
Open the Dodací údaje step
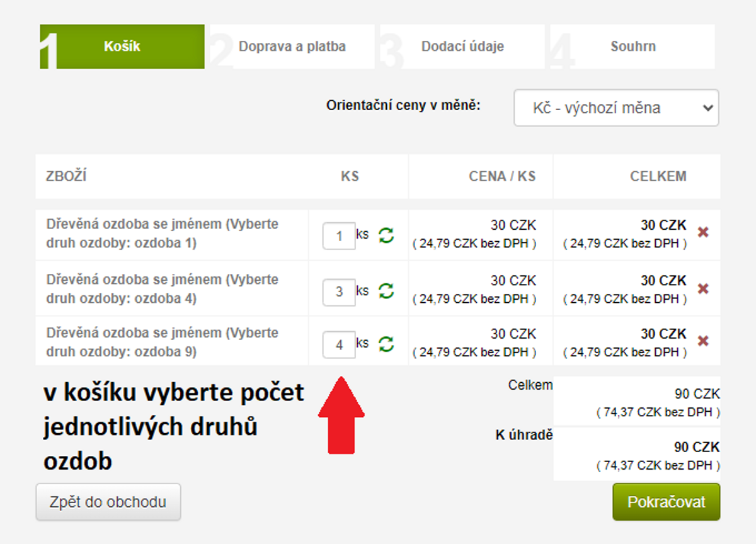(x=462, y=47)
